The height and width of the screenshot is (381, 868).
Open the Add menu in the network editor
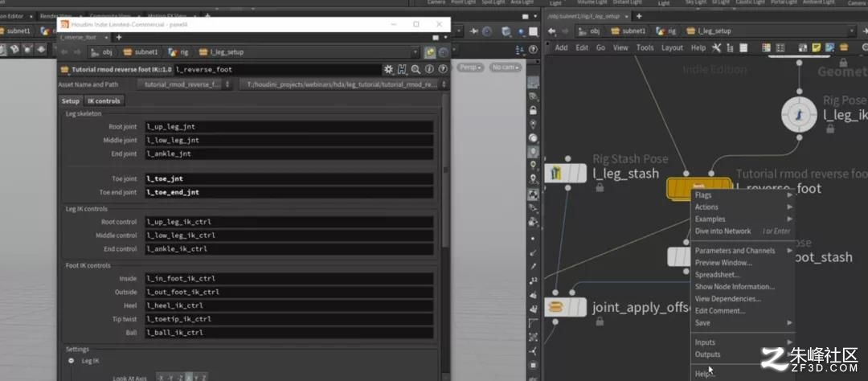(561, 47)
